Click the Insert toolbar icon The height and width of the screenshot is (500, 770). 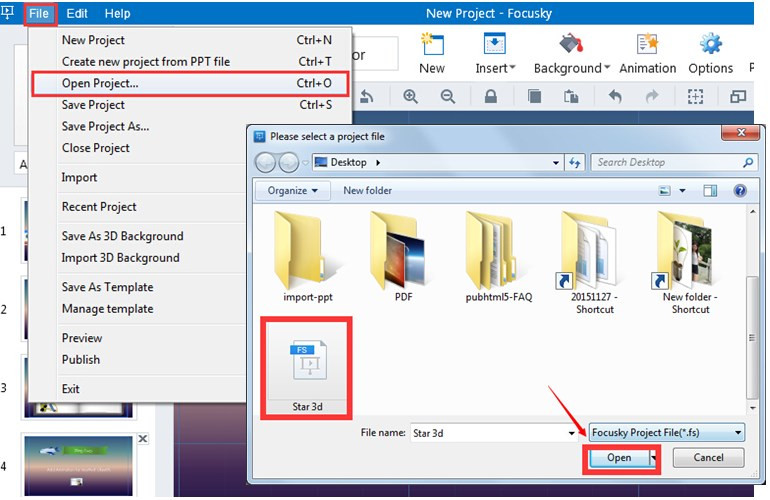[x=494, y=45]
